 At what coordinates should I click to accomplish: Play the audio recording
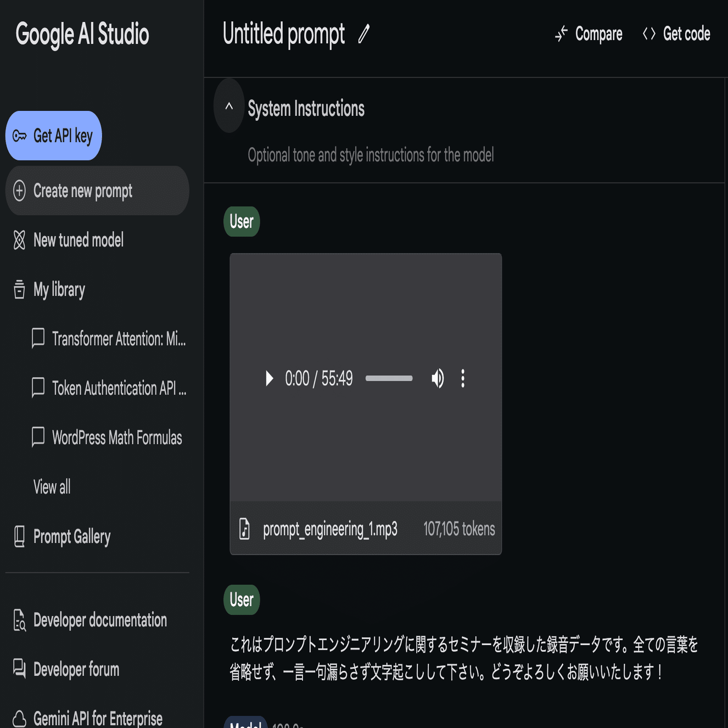[269, 378]
